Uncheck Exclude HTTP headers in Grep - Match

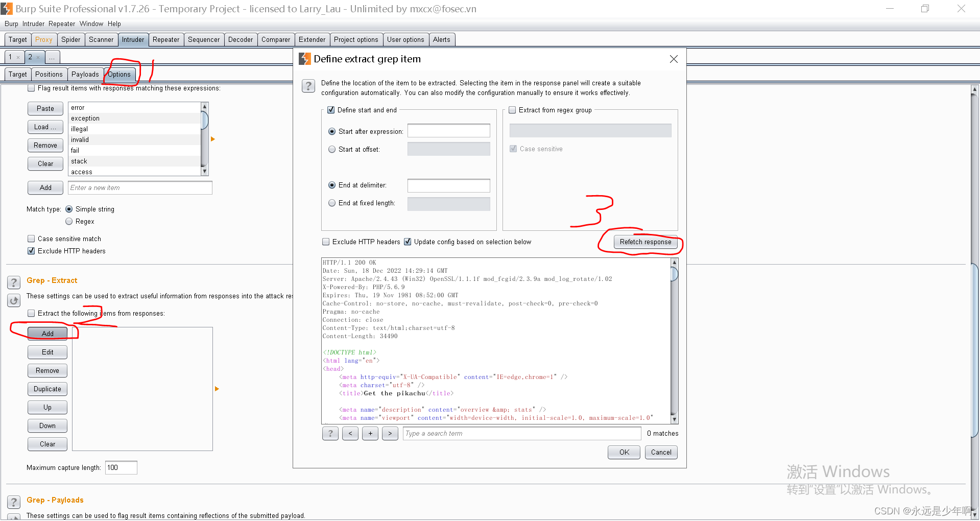[31, 251]
